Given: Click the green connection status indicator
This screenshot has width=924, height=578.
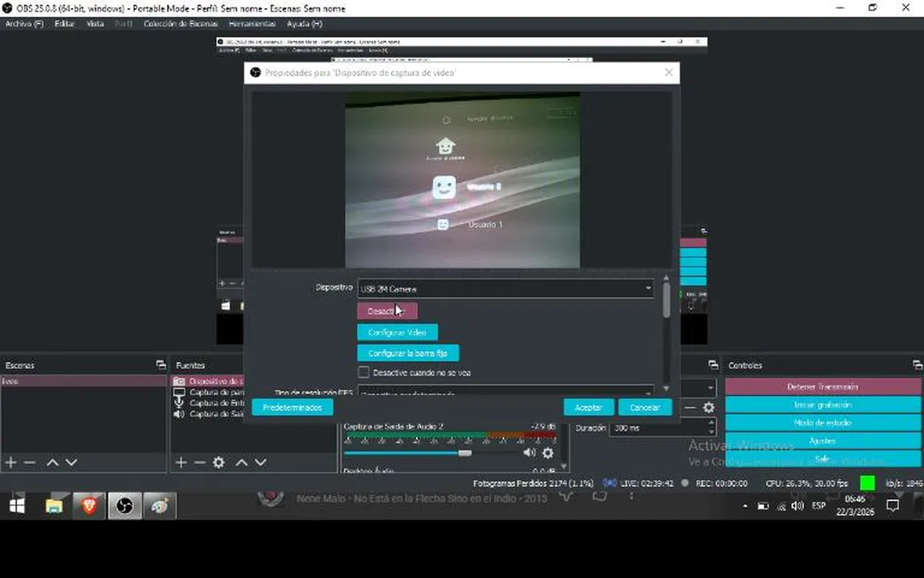Looking at the screenshot, I should [x=867, y=483].
